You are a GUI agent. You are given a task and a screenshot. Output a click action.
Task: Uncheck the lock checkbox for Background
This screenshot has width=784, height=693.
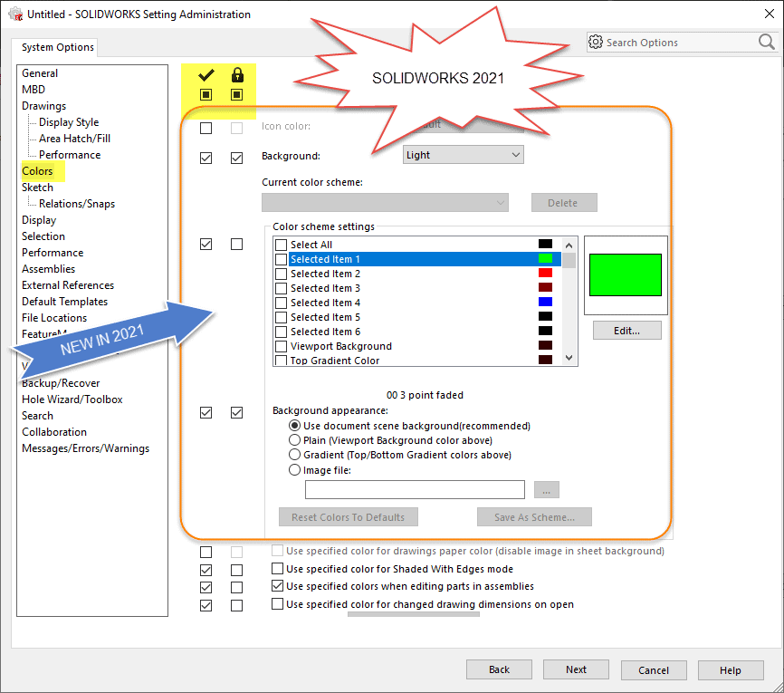(237, 159)
